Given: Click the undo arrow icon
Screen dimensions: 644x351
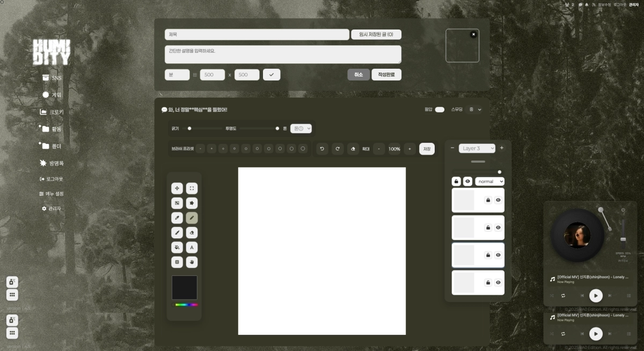Looking at the screenshot, I should (x=322, y=149).
